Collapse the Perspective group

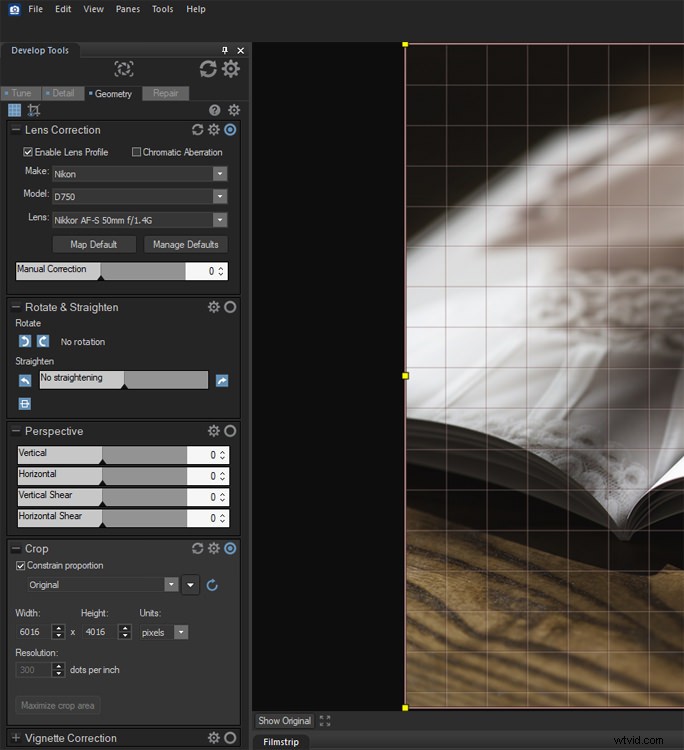click(x=16, y=431)
